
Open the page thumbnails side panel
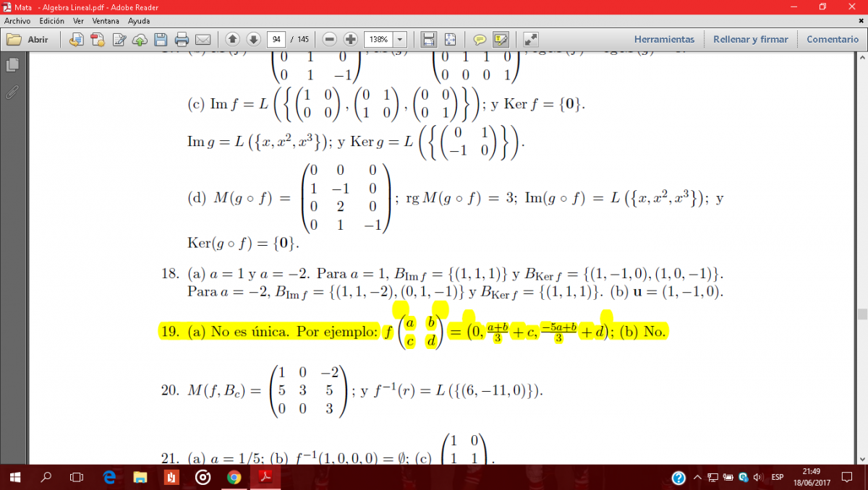(12, 65)
